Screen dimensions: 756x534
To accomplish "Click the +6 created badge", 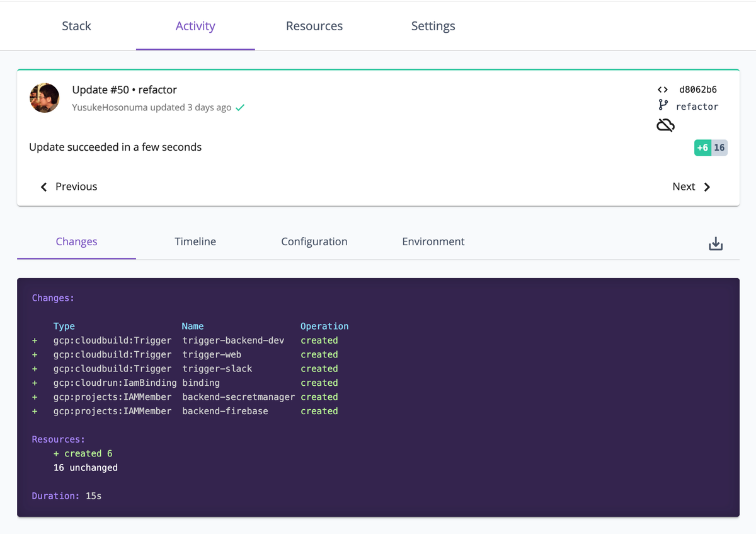I will tap(702, 148).
